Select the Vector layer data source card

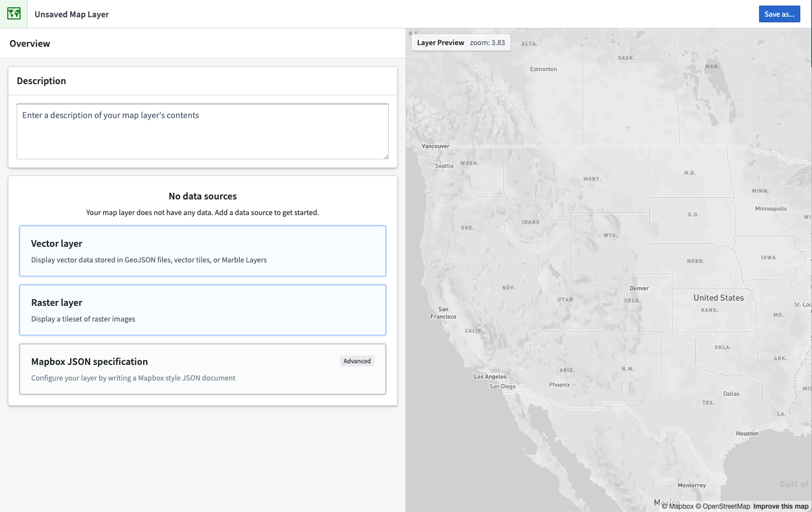pyautogui.click(x=203, y=251)
